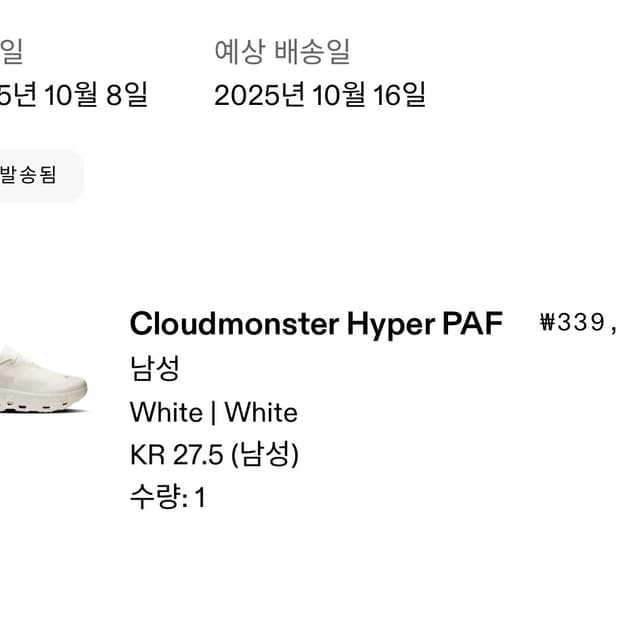
Task: Click the quantity number 1
Action: (199, 497)
